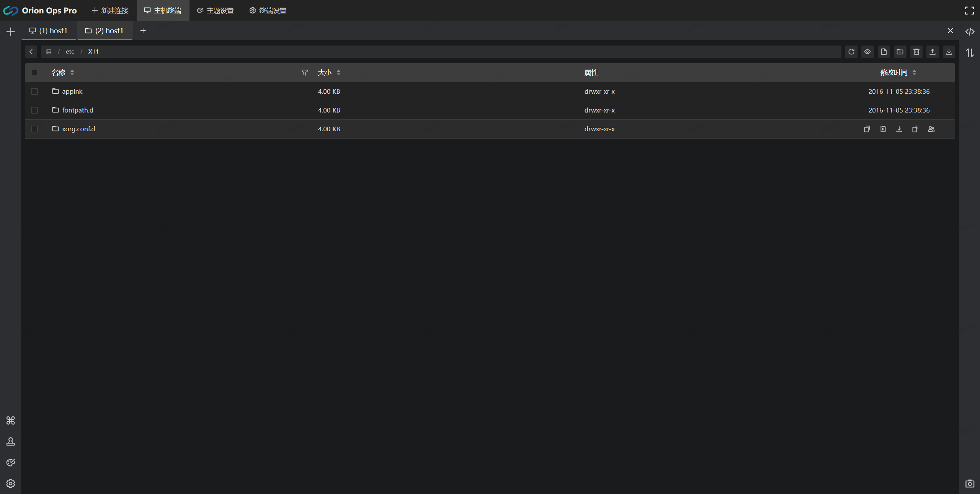Image resolution: width=980 pixels, height=494 pixels.
Task: Check the applnk folder checkbox
Action: [34, 91]
